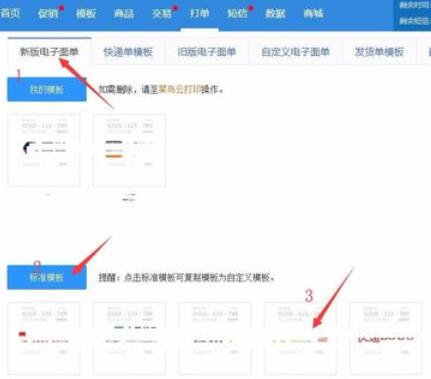Follow the 菜鸟云打印 link

pyautogui.click(x=180, y=89)
